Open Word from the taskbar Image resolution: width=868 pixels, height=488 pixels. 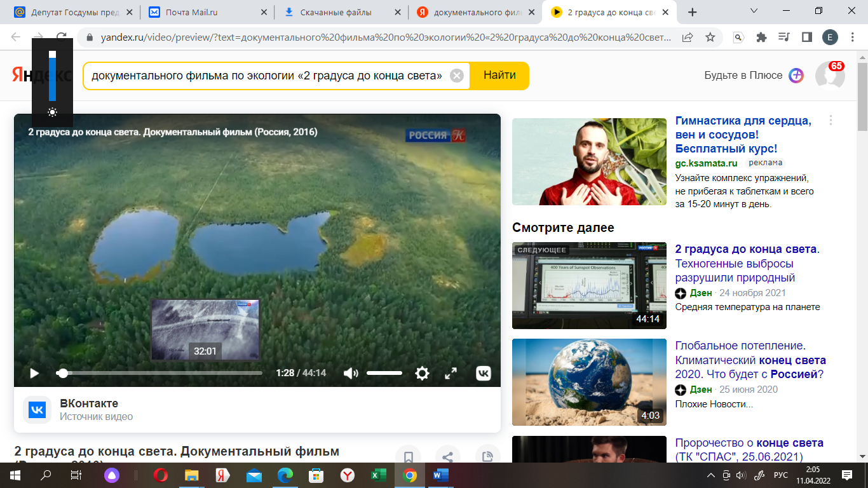[x=440, y=475]
